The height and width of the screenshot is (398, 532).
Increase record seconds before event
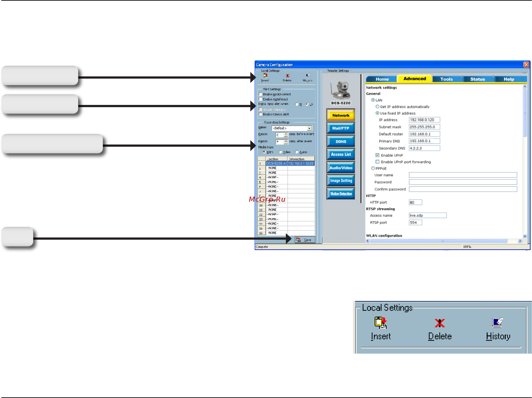[x=286, y=134]
